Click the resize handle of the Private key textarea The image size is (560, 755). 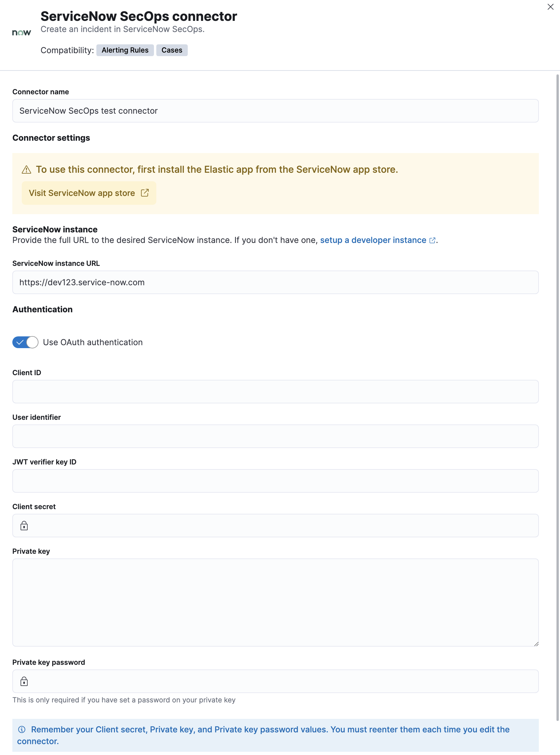tap(536, 644)
